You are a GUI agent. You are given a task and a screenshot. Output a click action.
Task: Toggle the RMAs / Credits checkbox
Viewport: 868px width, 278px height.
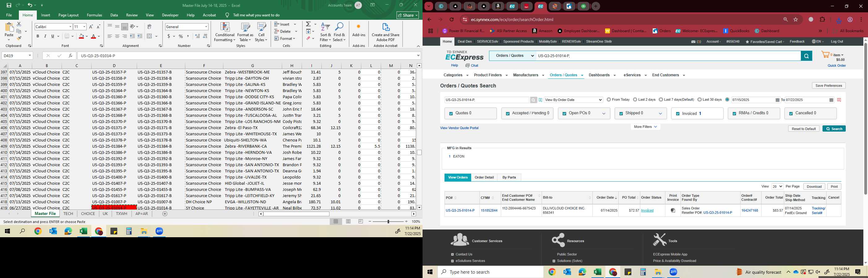pos(734,114)
